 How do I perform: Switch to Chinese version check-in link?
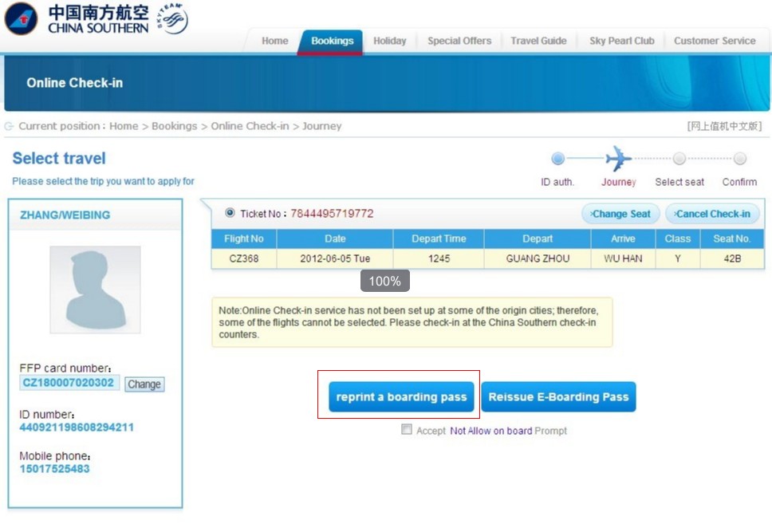pyautogui.click(x=724, y=126)
